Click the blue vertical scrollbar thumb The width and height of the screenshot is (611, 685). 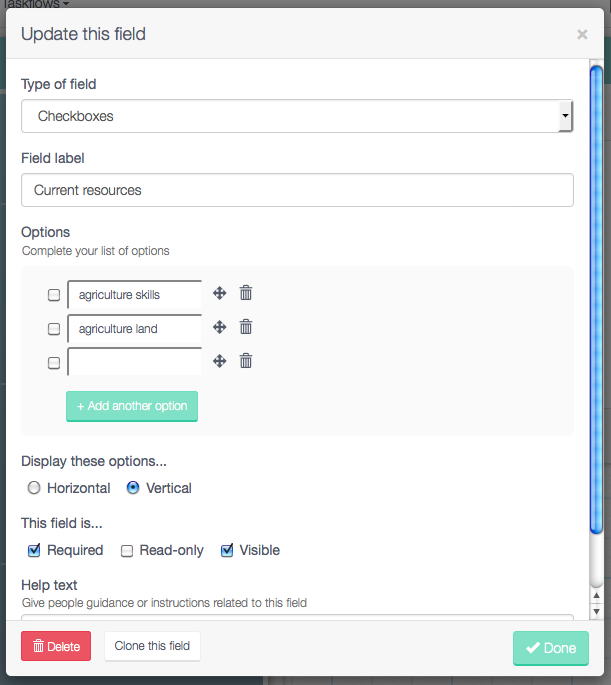596,299
